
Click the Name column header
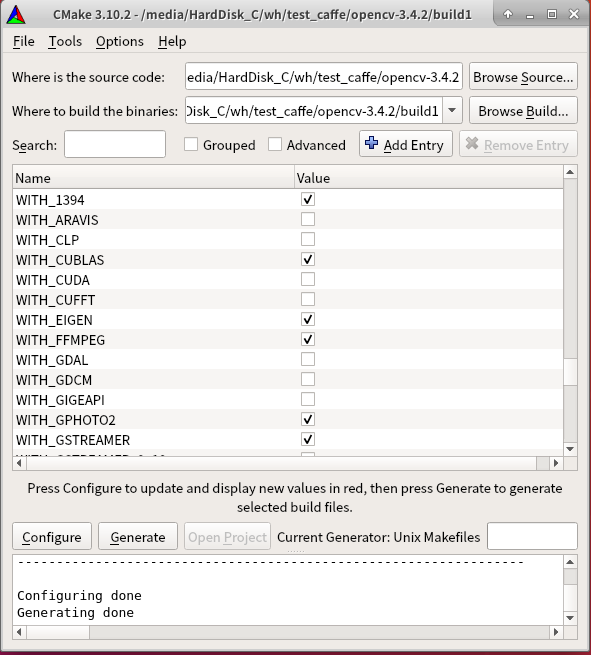(x=154, y=178)
